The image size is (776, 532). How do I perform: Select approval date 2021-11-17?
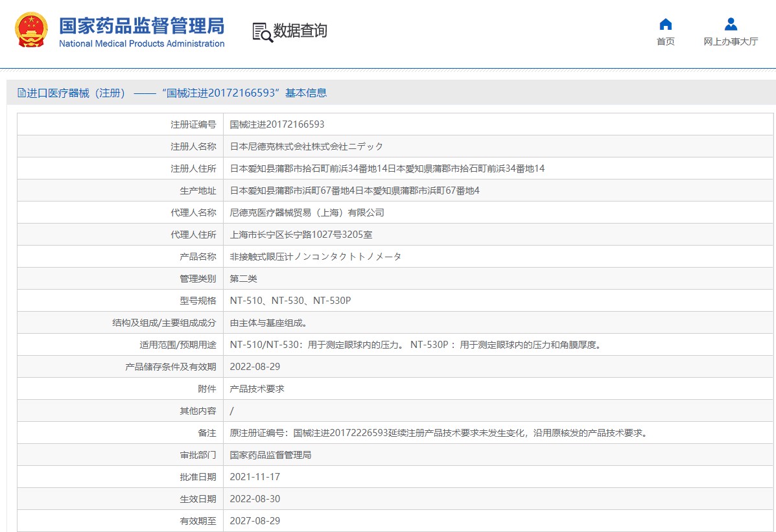(255, 477)
